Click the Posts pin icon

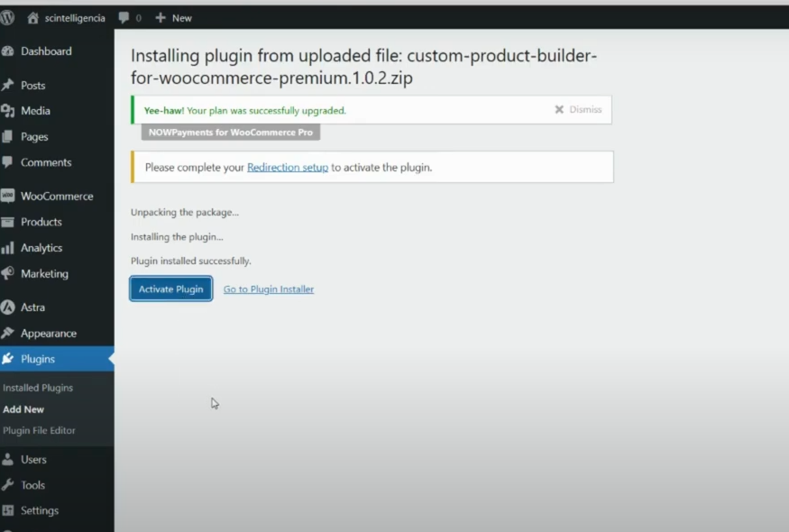pos(7,85)
